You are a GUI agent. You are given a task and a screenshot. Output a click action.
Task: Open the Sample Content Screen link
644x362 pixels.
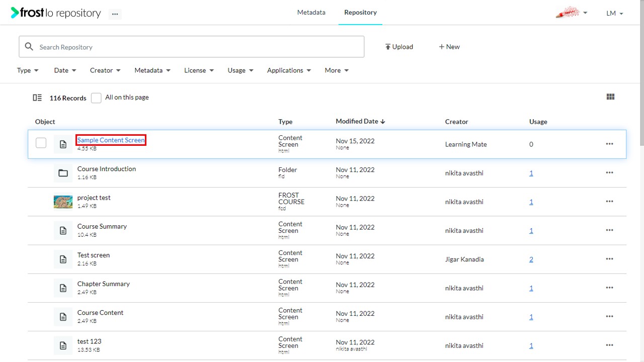coord(111,140)
